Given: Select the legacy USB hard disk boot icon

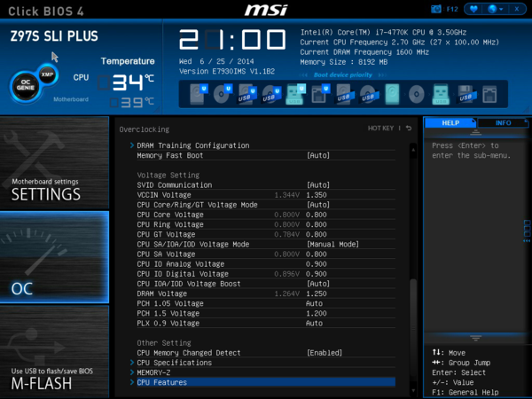Looking at the screenshot, I should click(x=344, y=94).
